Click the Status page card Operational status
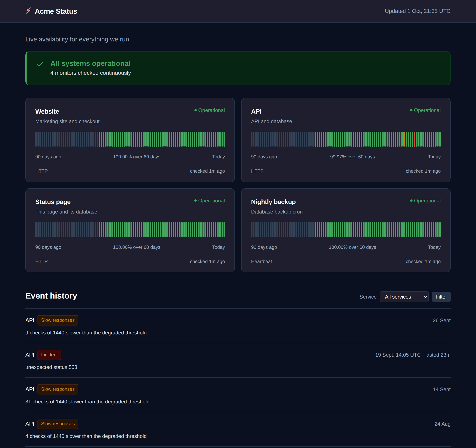The image size is (476, 448). pos(209,201)
